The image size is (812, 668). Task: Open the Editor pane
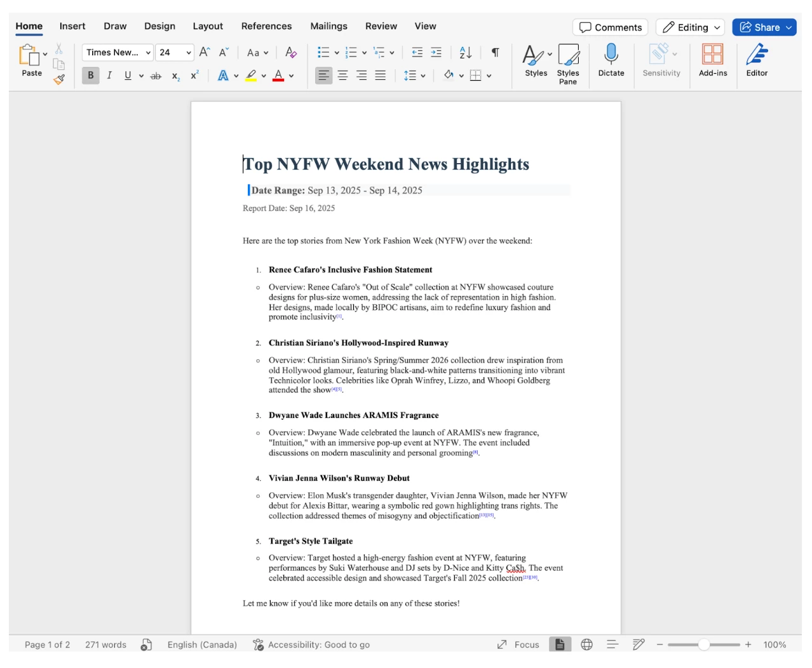[x=757, y=60]
